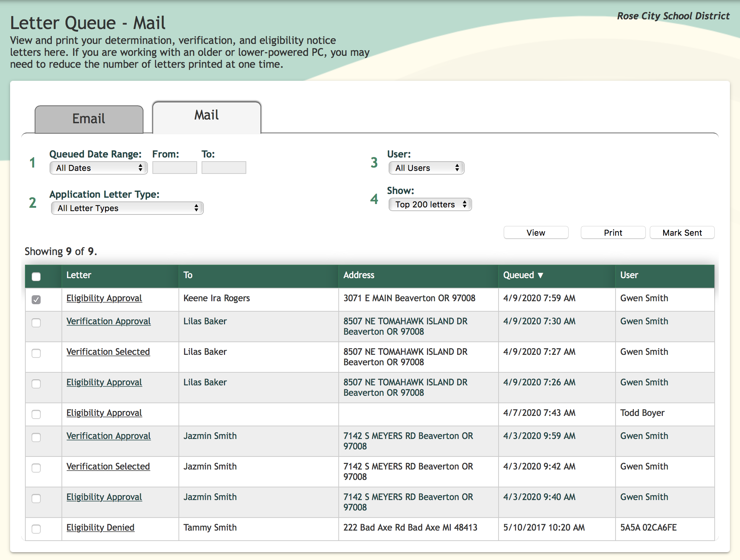
Task: Change the Top 200 letters selection
Action: [430, 204]
